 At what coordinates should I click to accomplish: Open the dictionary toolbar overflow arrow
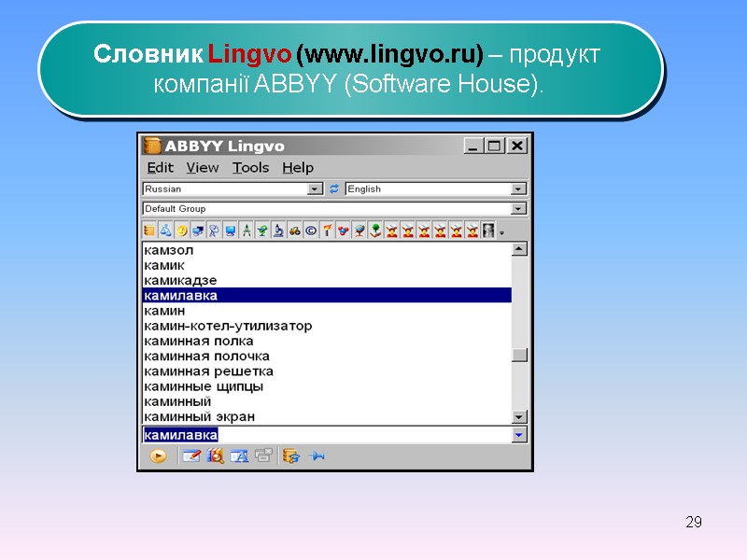(x=501, y=233)
